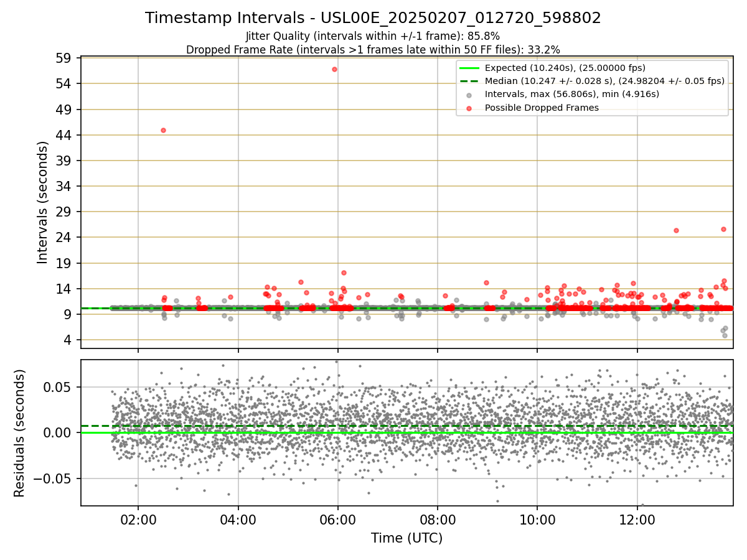Image resolution: width=747 pixels, height=560 pixels.
Task: Click the 'Jitter Quality' 85.8% subtitle line
Action: coord(373,36)
